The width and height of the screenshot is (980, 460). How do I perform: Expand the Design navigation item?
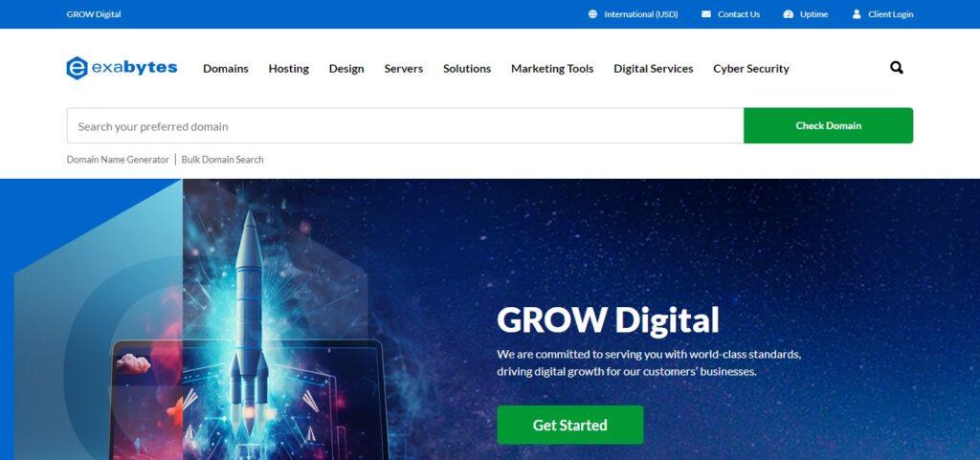click(x=346, y=69)
